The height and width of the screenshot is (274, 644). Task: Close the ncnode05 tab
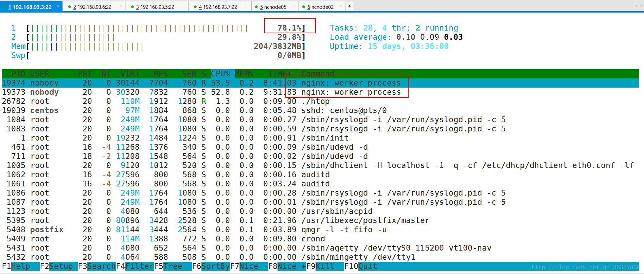point(294,6)
